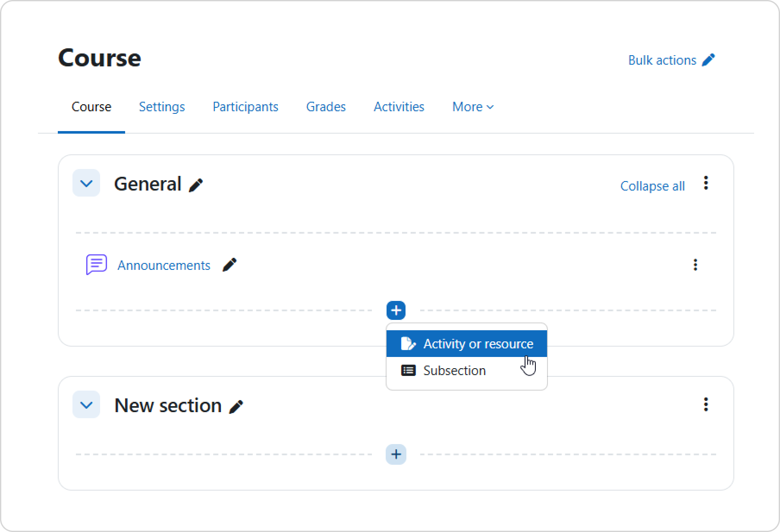Click the plus button under New section
The height and width of the screenshot is (532, 780).
click(x=396, y=454)
